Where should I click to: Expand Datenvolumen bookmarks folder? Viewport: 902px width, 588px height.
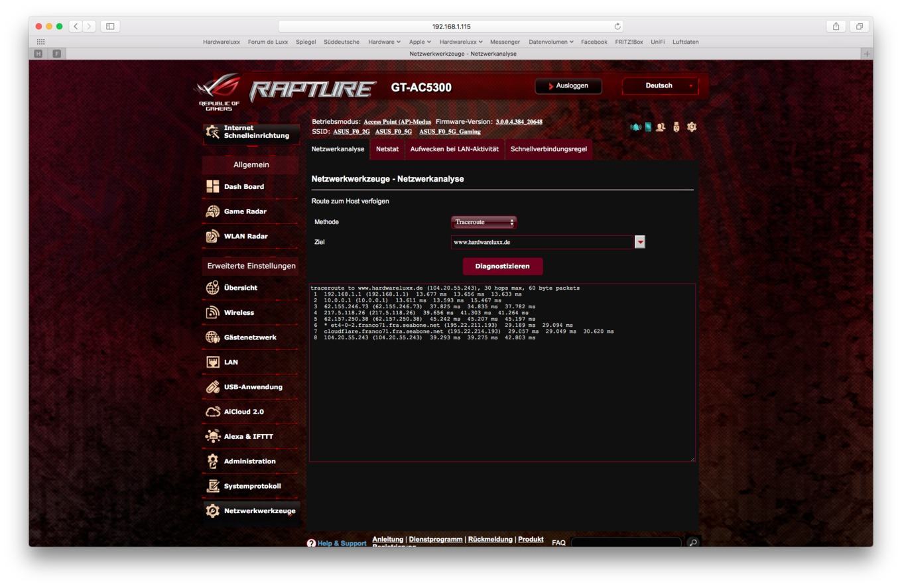pyautogui.click(x=550, y=42)
